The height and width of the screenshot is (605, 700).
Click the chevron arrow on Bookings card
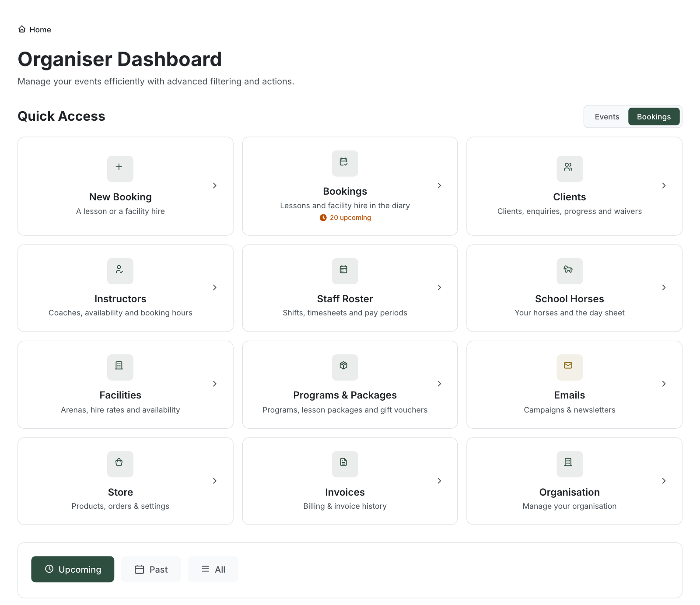[x=440, y=185]
